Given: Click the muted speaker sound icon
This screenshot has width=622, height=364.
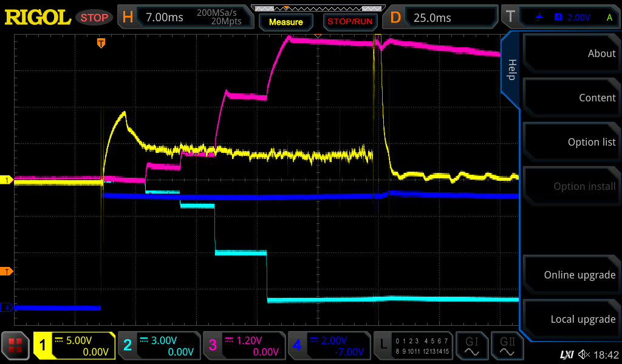Looking at the screenshot, I should tap(584, 354).
